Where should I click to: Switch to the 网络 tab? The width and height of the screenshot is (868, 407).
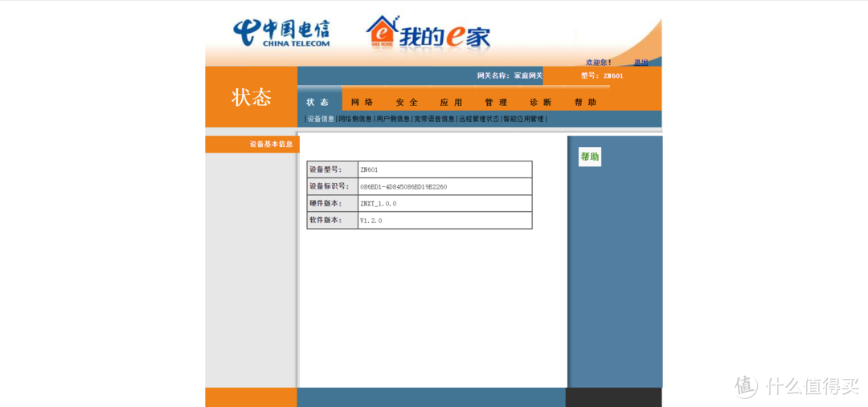coord(362,102)
